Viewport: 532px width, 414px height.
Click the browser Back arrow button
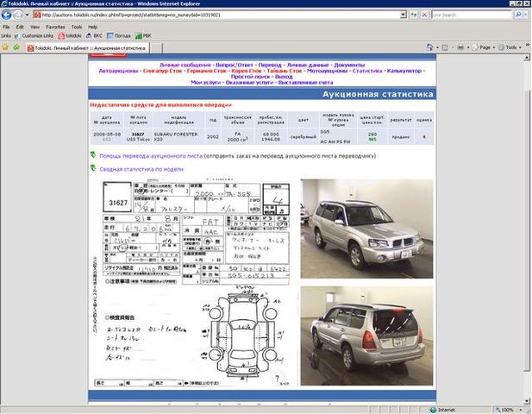6,15
